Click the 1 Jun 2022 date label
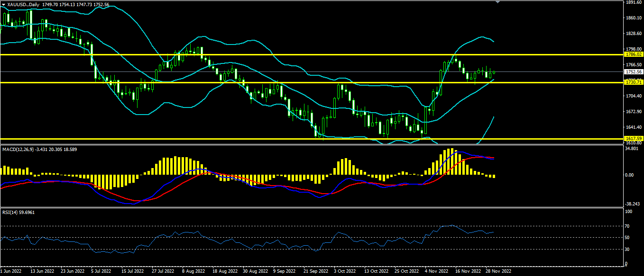The image size is (644, 276). click(x=11, y=272)
